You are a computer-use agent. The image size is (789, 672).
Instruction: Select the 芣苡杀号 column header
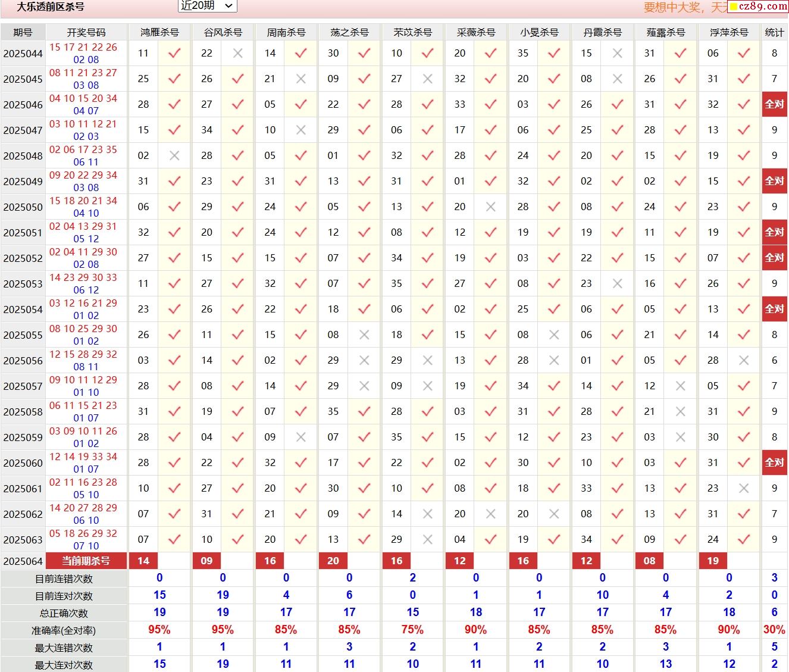[x=413, y=32]
